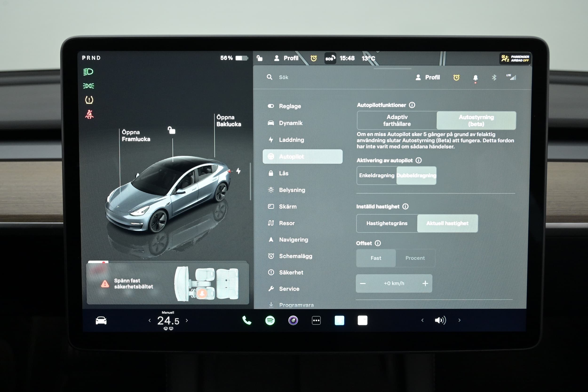The height and width of the screenshot is (392, 588).
Task: Tap the SOS icon in status bar
Action: point(330,58)
